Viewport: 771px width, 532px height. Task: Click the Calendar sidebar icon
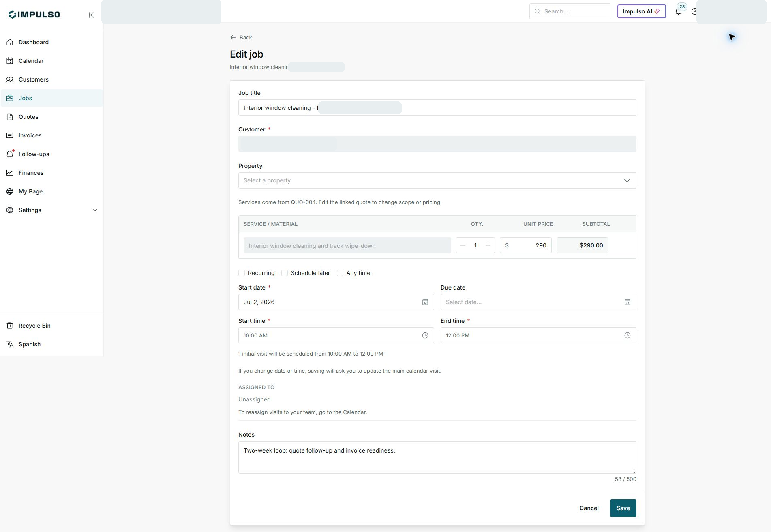pos(10,61)
